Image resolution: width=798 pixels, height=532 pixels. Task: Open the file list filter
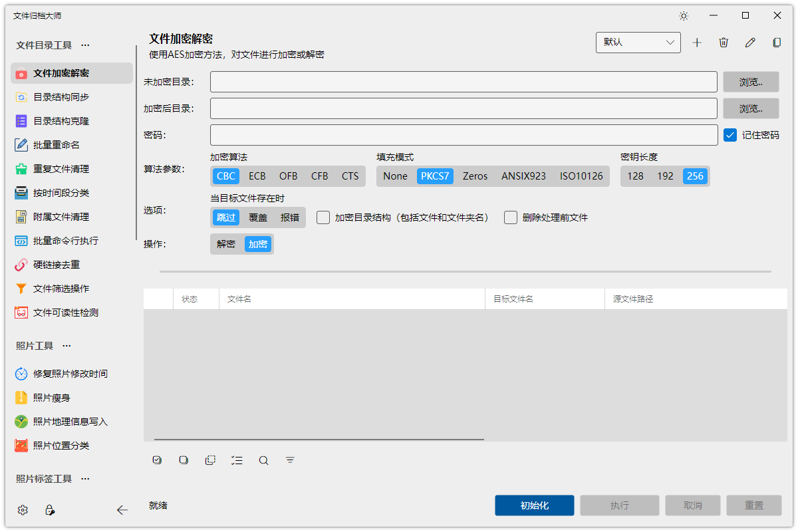click(290, 460)
